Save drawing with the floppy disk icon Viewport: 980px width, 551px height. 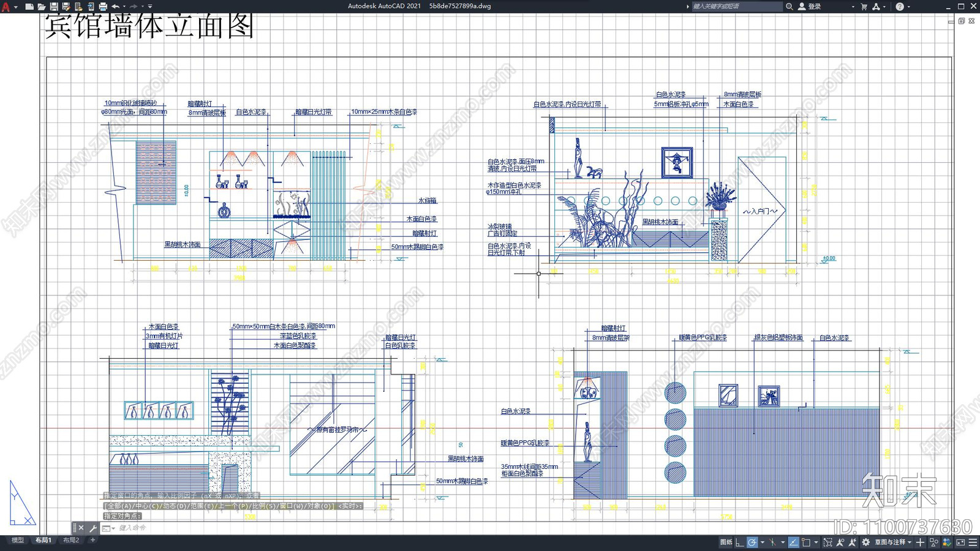pos(54,7)
